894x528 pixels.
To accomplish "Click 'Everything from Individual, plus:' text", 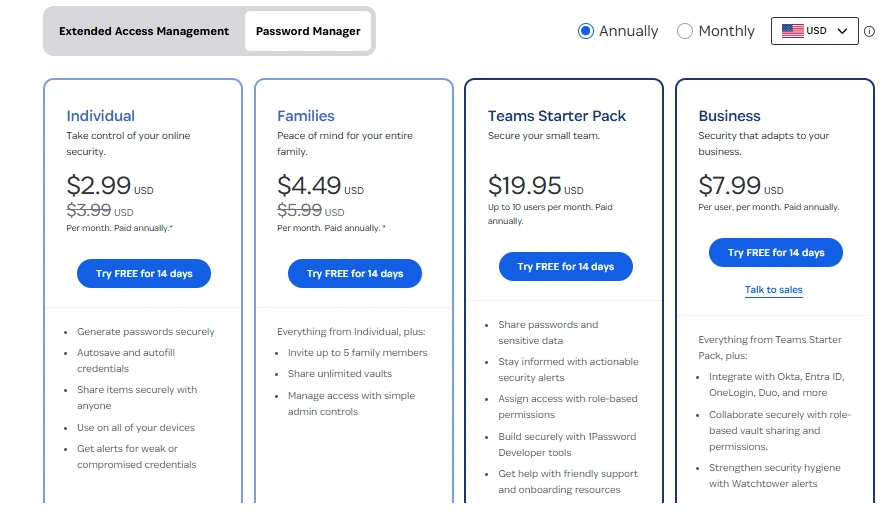I will (351, 332).
